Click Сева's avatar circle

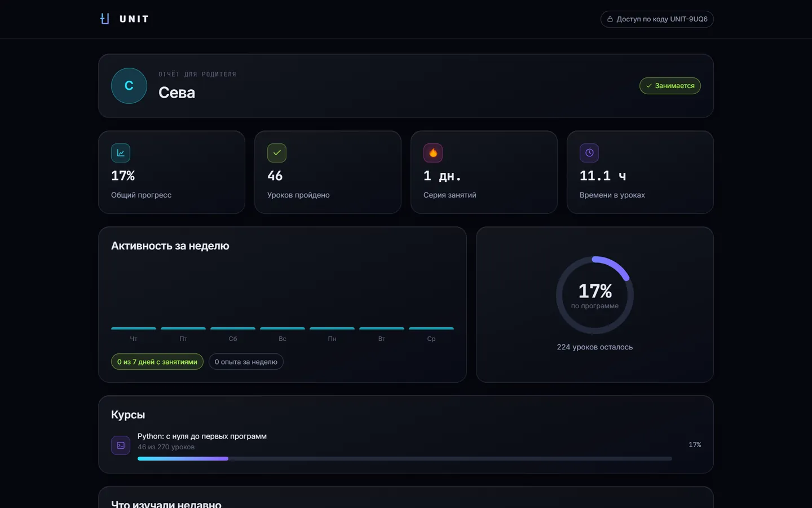(x=129, y=86)
